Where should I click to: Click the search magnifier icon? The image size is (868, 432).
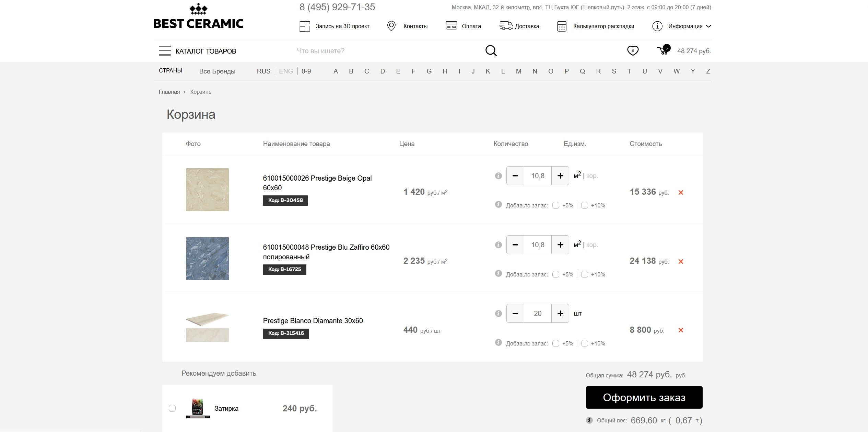[491, 50]
